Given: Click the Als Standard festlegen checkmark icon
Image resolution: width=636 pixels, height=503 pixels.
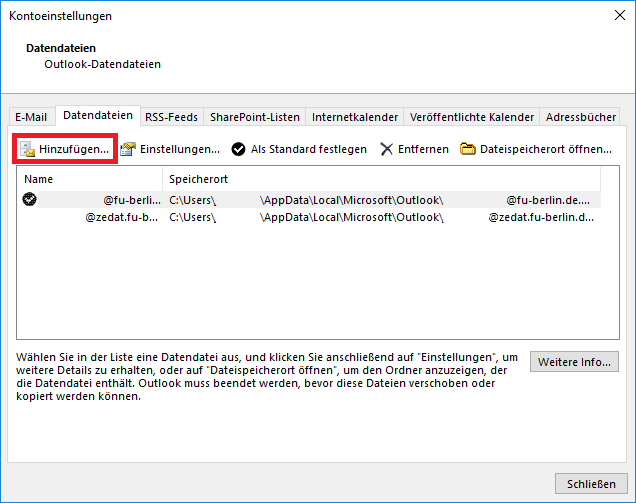Looking at the screenshot, I should pos(238,149).
